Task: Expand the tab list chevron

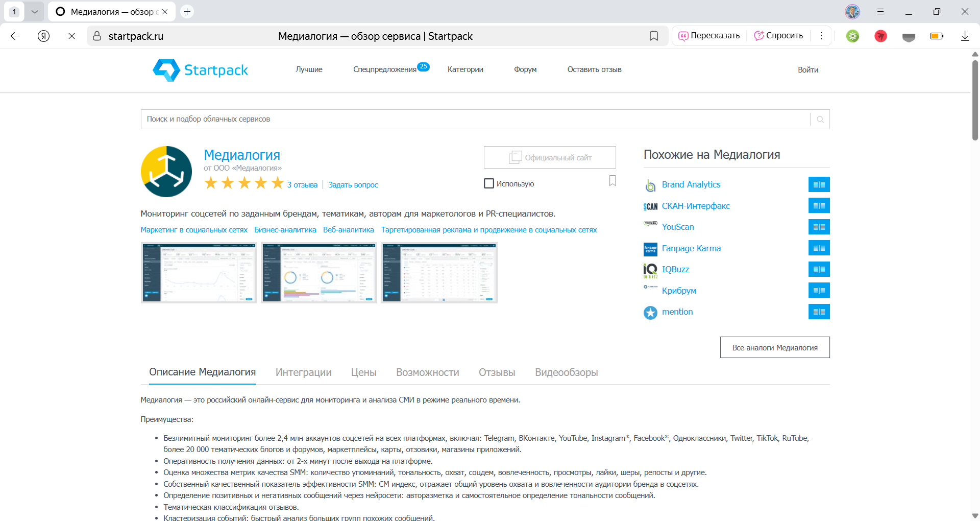Action: pos(34,11)
